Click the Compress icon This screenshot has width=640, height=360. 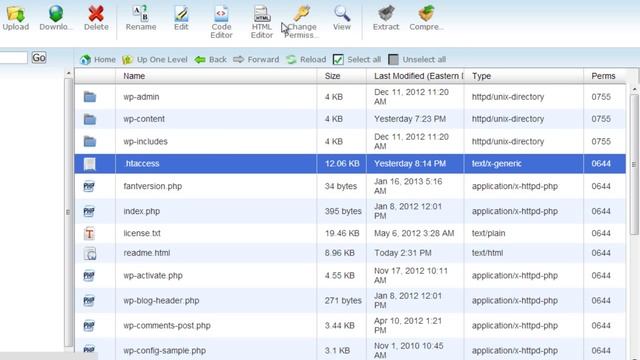[x=426, y=14]
